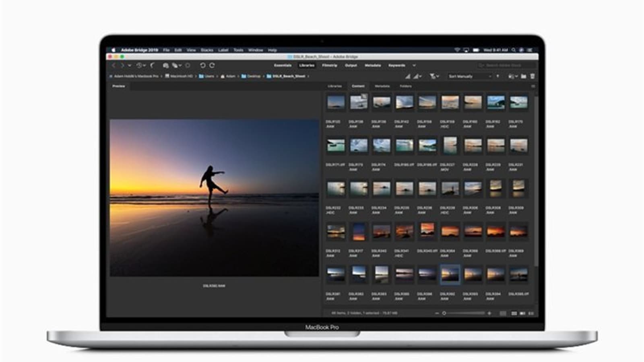Screen dimensions: 644x362
Task: Open the Sort Manually dropdown
Action: click(x=470, y=76)
